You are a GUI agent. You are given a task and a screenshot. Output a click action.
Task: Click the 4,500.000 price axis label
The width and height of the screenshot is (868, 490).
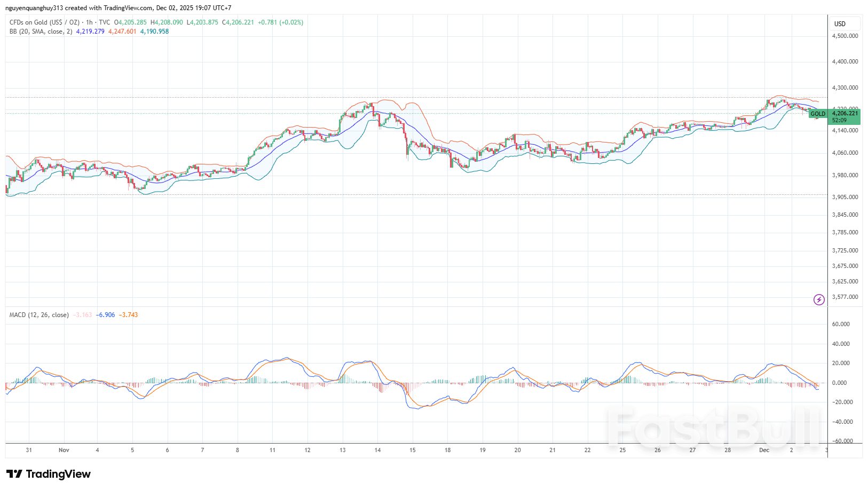[845, 36]
